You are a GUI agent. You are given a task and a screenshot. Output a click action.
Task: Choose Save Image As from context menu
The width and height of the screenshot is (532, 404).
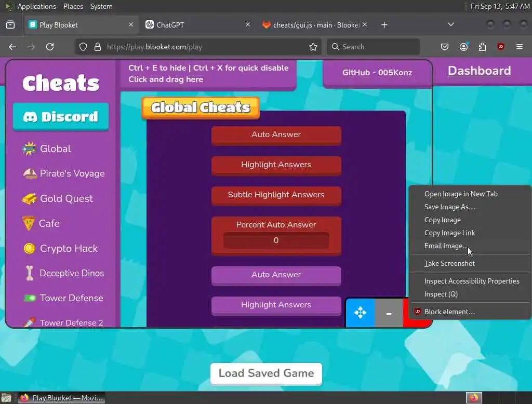[x=470, y=207]
